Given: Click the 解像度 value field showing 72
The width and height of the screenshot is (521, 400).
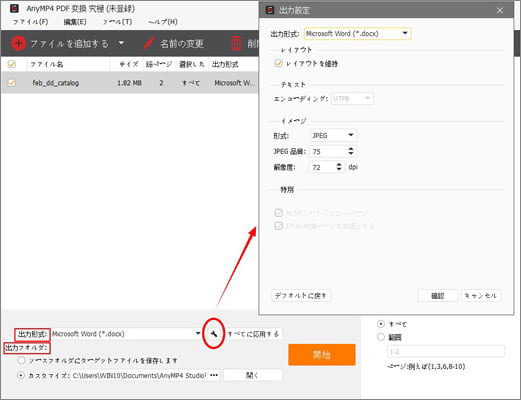Looking at the screenshot, I should [x=322, y=167].
